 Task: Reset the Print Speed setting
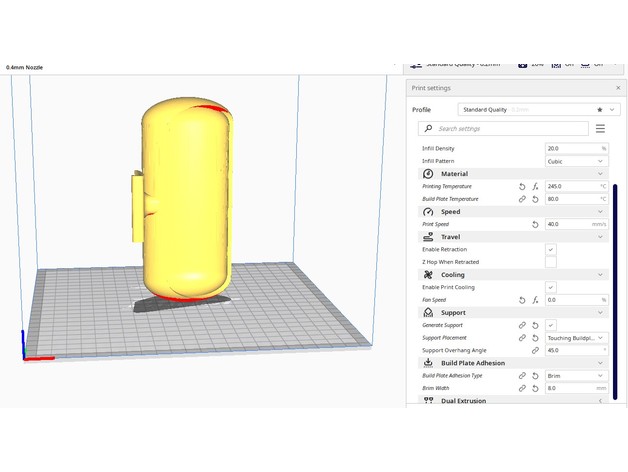(x=535, y=225)
